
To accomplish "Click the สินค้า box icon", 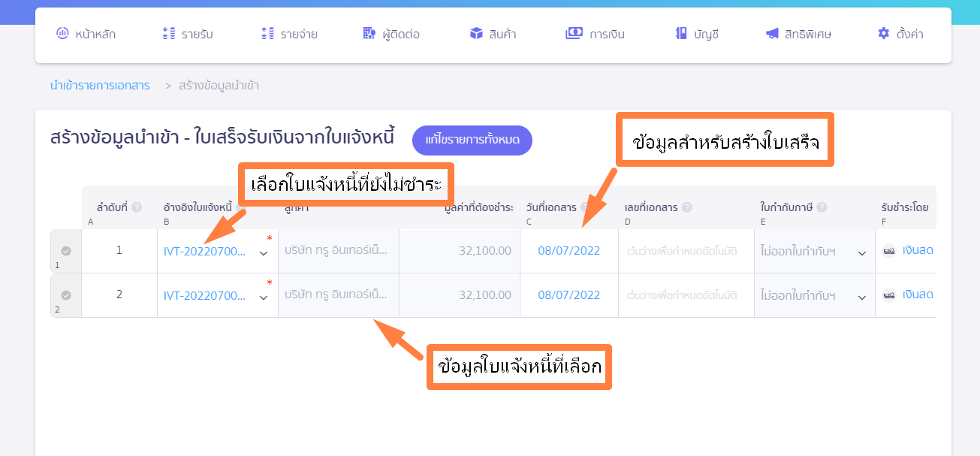I will tap(476, 34).
